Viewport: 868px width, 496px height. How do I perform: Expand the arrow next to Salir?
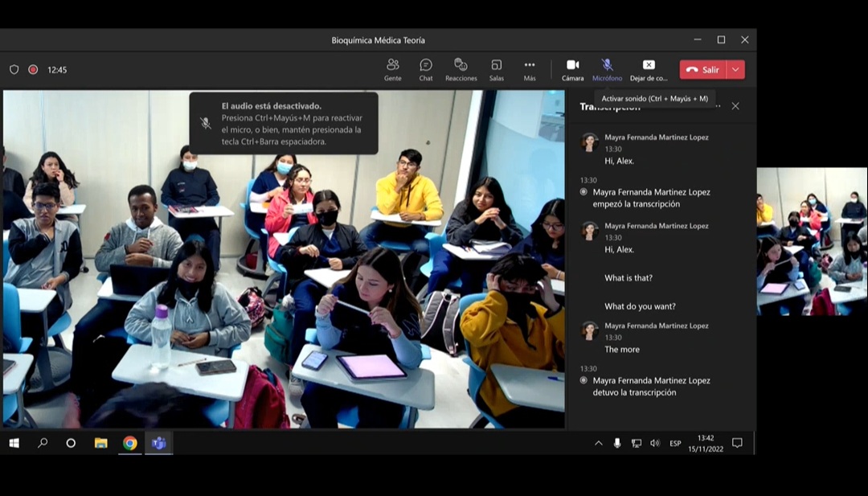tap(735, 70)
